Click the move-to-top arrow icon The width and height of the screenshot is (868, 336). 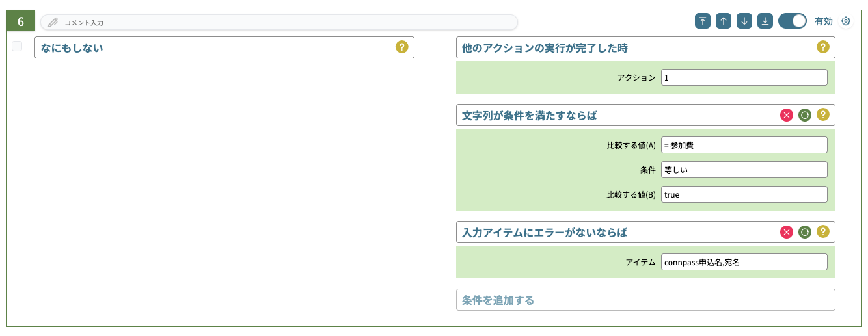pos(702,21)
